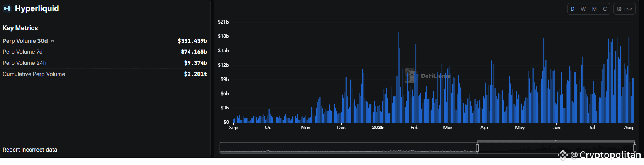Grab the right range slider handle
This screenshot has width=644, height=165.
(634, 148)
